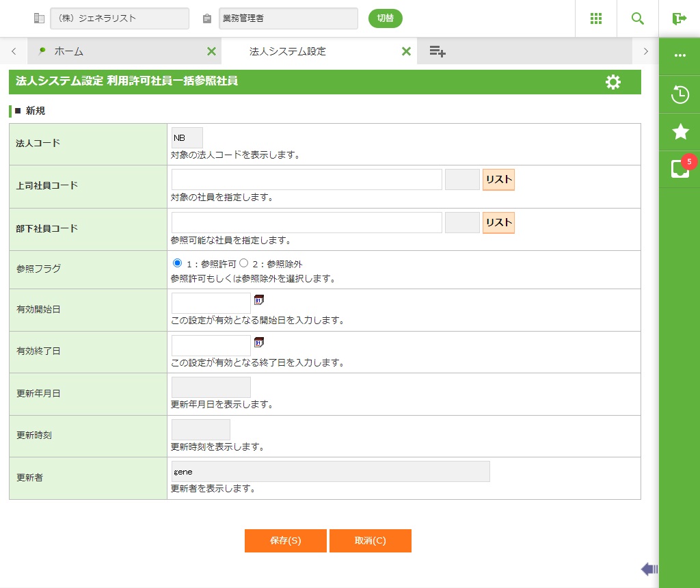Open the history clock icon in sidebar
The width and height of the screenshot is (700, 588).
click(x=679, y=94)
